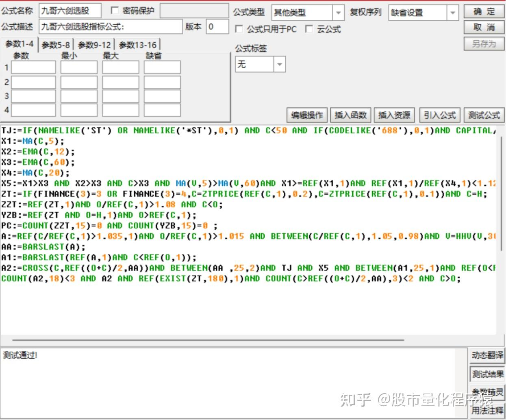Viewport: 506px width, 420px height.
Task: Click parameter row 1 最小 field
Action: pos(79,67)
